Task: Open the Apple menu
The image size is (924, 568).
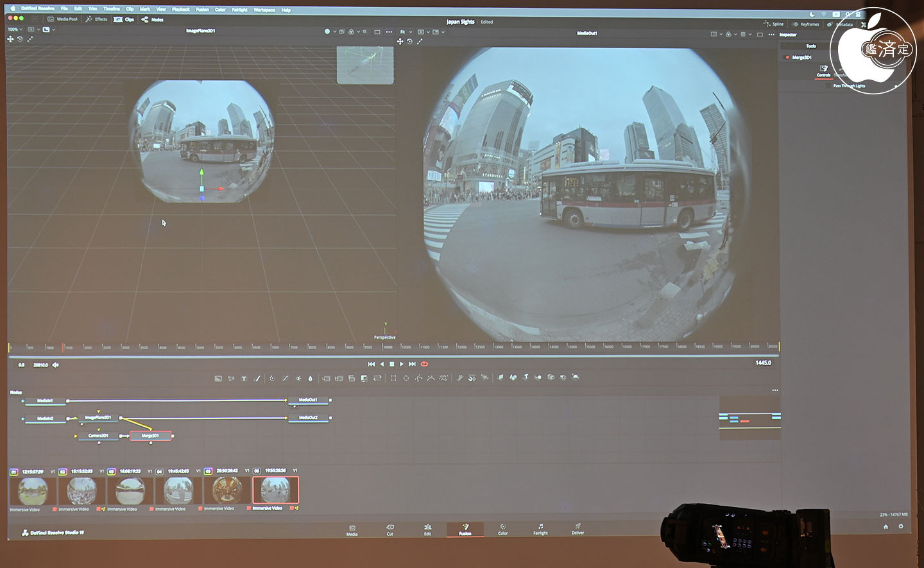Action: pos(12,8)
